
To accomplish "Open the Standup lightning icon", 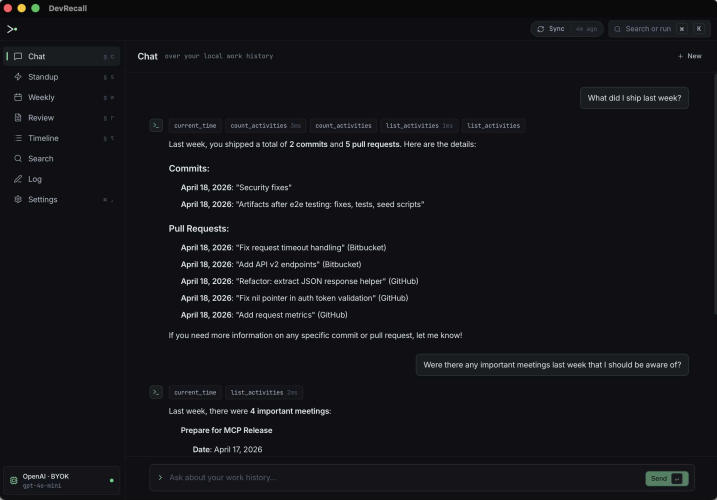I will point(18,77).
